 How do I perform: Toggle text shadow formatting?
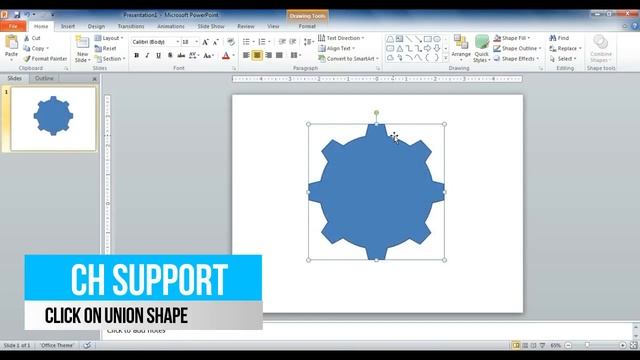tap(170, 55)
